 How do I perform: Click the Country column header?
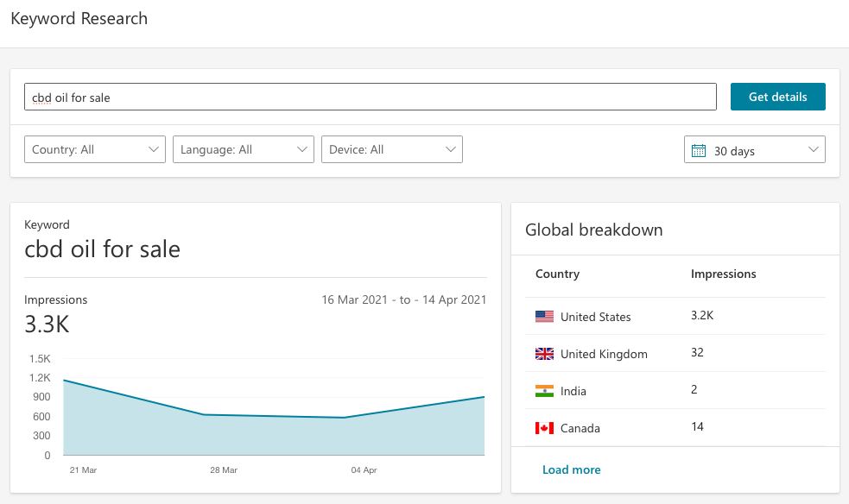[x=557, y=274]
